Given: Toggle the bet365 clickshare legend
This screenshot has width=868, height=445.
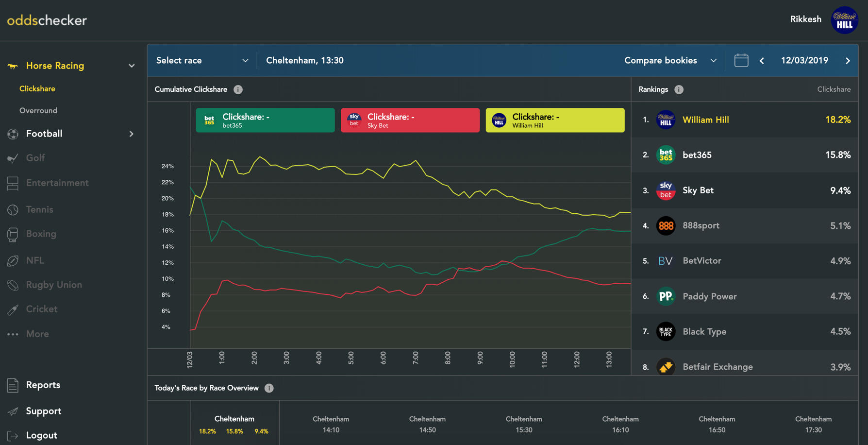Looking at the screenshot, I should [265, 120].
